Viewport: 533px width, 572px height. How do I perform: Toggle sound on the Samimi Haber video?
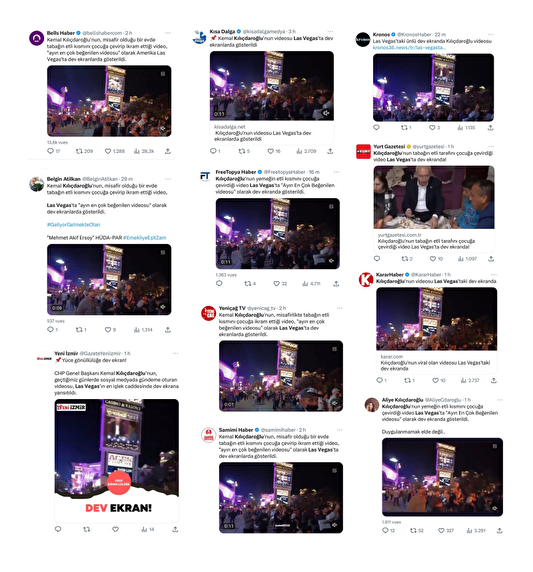pos(335,525)
